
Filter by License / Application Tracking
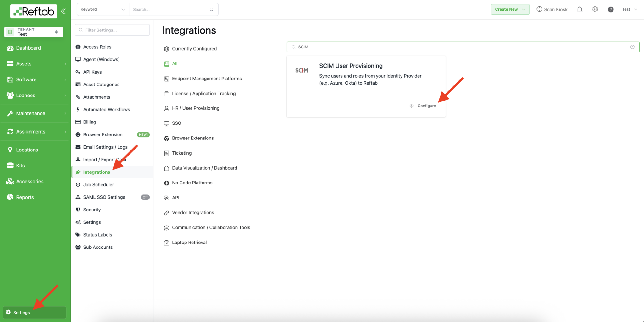[x=200, y=94]
